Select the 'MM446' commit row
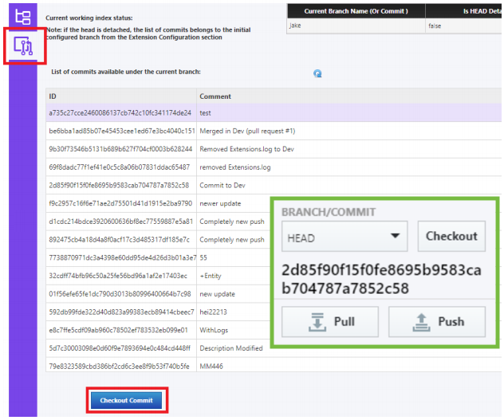Image resolution: width=504 pixels, height=420 pixels. coord(274,366)
